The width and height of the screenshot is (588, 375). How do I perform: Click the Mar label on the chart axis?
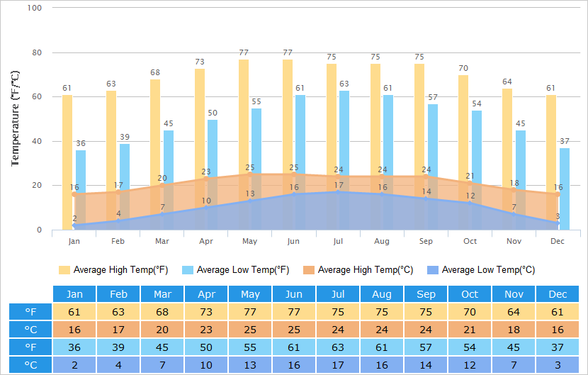162,242
